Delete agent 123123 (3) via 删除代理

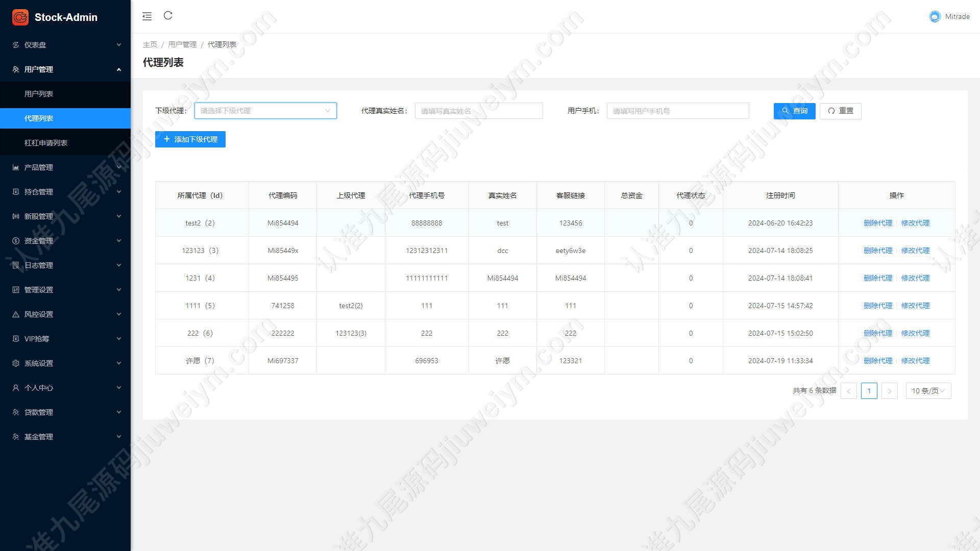[x=878, y=251]
